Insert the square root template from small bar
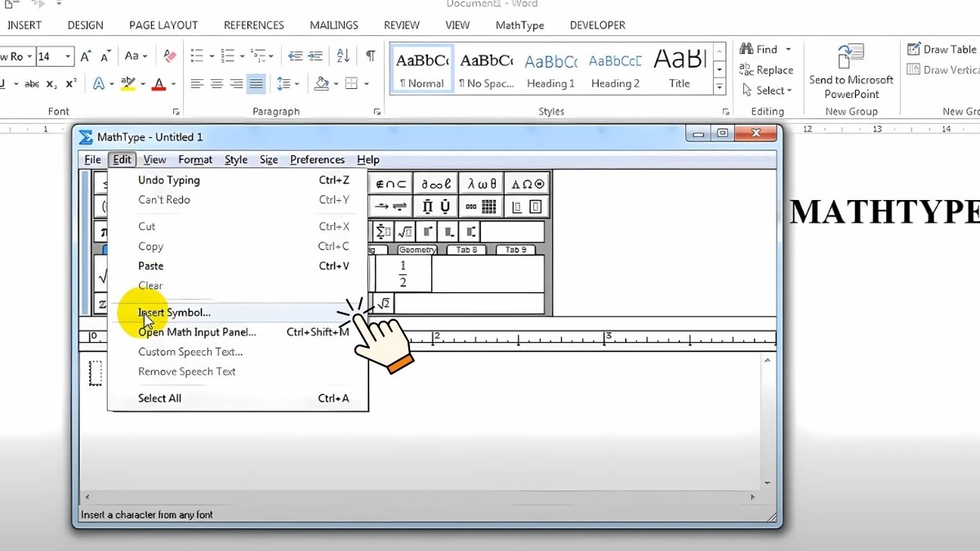Image resolution: width=980 pixels, height=551 pixels. coord(405,232)
